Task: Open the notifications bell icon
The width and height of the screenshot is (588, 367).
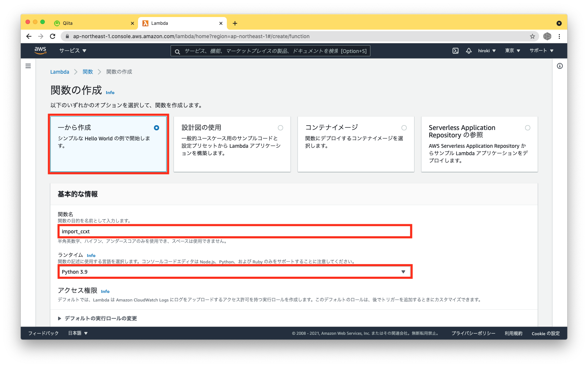Action: 469,51
